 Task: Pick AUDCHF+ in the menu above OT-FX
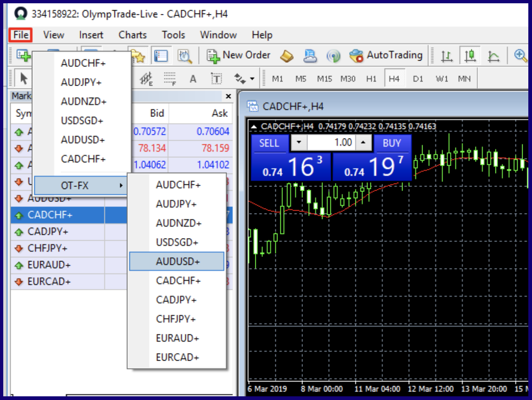click(82, 63)
